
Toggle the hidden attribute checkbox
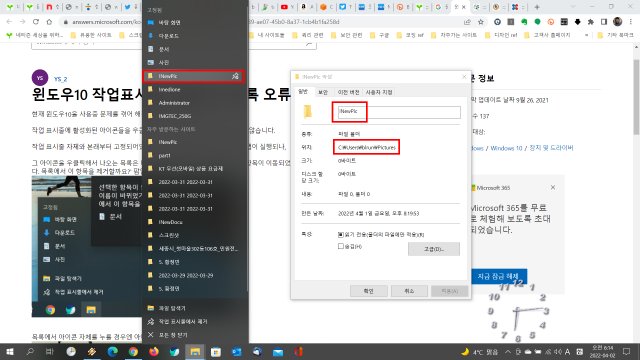(341, 246)
